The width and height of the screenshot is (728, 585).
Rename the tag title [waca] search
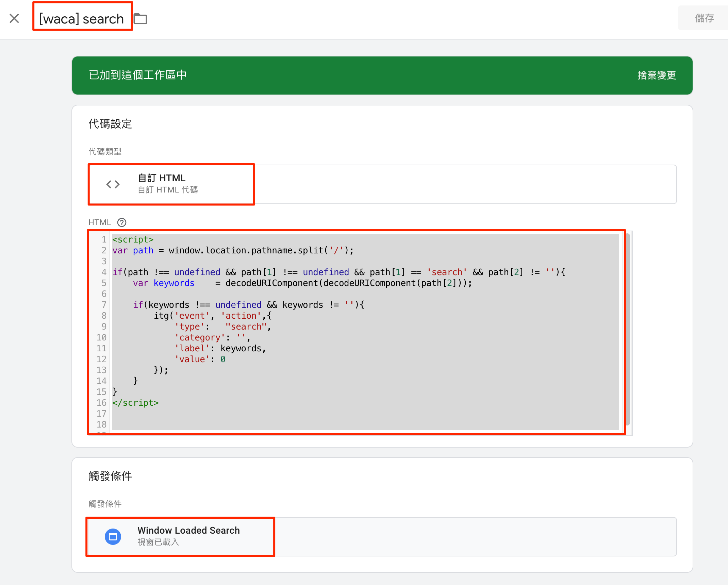82,19
